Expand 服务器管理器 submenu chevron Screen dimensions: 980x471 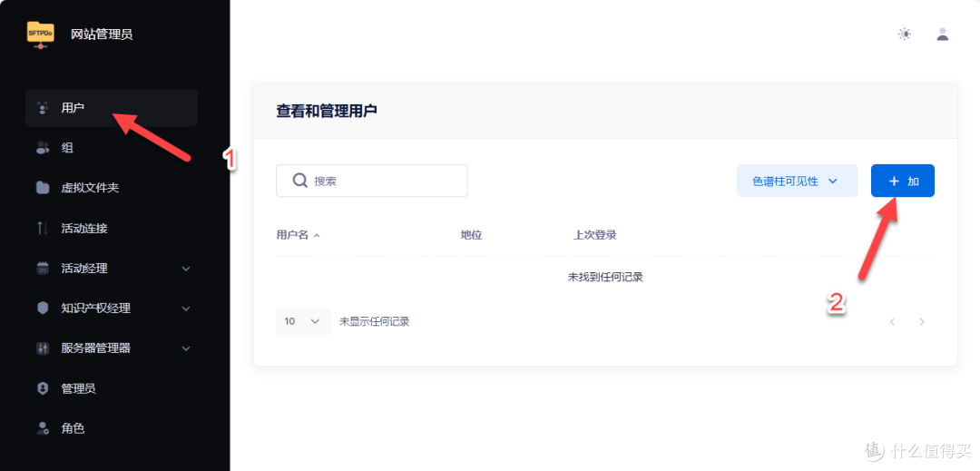coord(186,348)
